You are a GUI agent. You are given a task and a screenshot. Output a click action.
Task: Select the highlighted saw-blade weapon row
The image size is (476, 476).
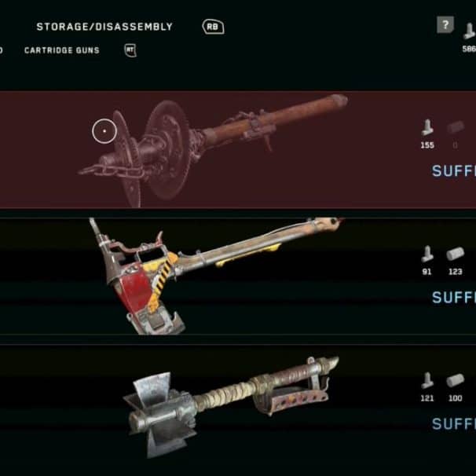point(238,149)
